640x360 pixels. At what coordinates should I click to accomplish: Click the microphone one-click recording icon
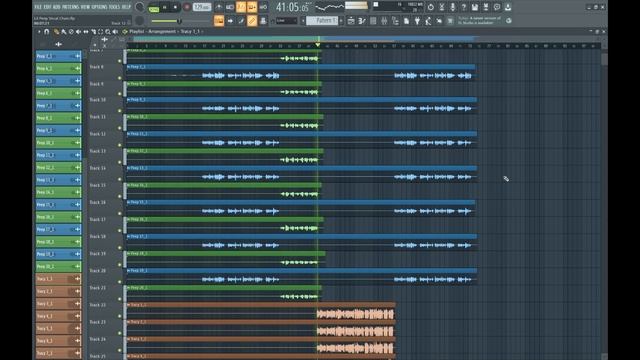[x=453, y=7]
